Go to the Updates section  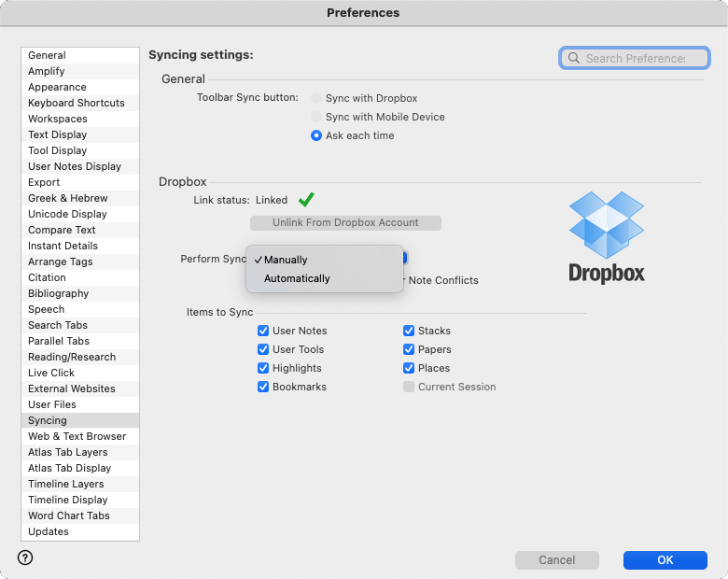(49, 531)
